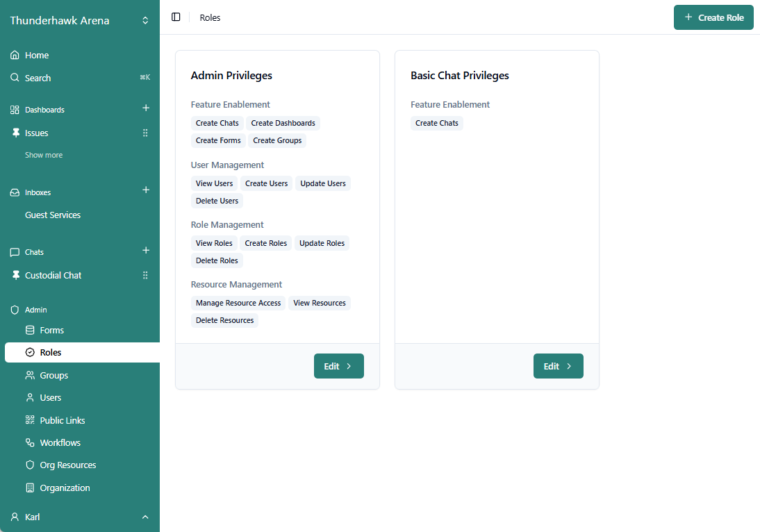Click the drag handle beside Custodial Chat
The width and height of the screenshot is (760, 532).
pyautogui.click(x=145, y=276)
